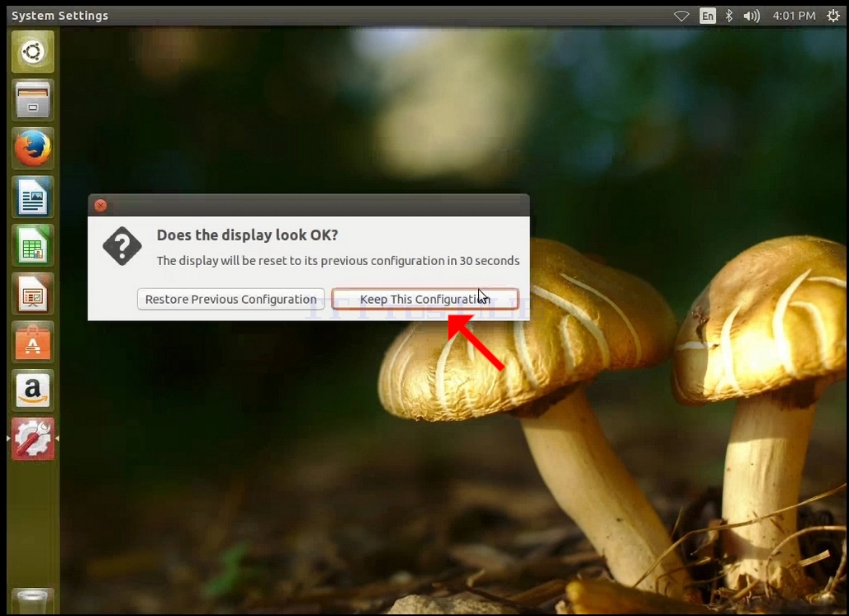Screen dimensions: 849x616
Task: Open the Trash in the launcher
Action: coord(32,601)
